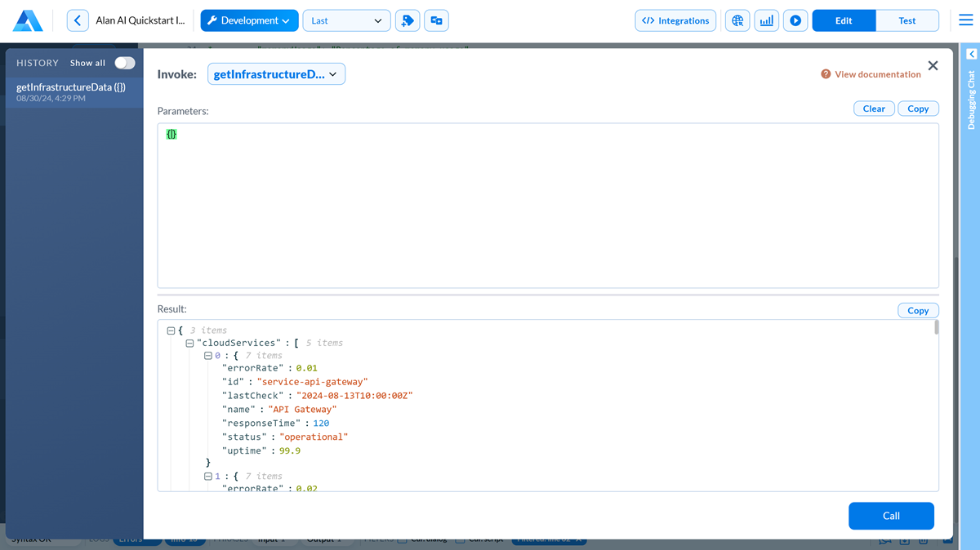This screenshot has width=980, height=550.
Task: Open the Development environment dropdown
Action: 248,21
